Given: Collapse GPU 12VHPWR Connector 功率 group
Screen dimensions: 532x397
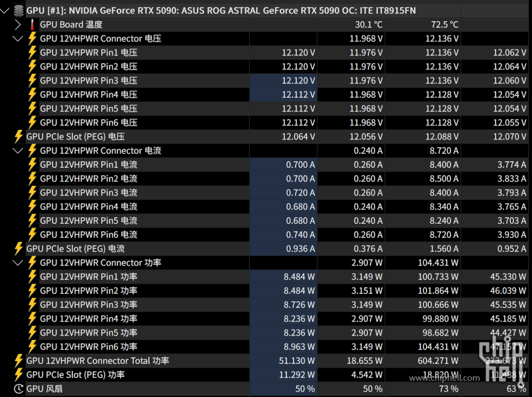Looking at the screenshot, I should [x=17, y=263].
